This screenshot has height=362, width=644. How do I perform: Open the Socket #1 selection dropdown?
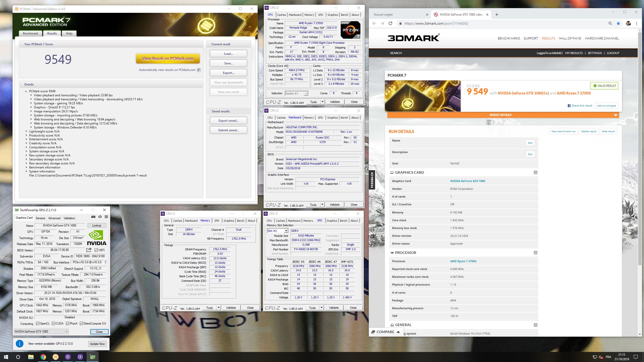coord(296,93)
